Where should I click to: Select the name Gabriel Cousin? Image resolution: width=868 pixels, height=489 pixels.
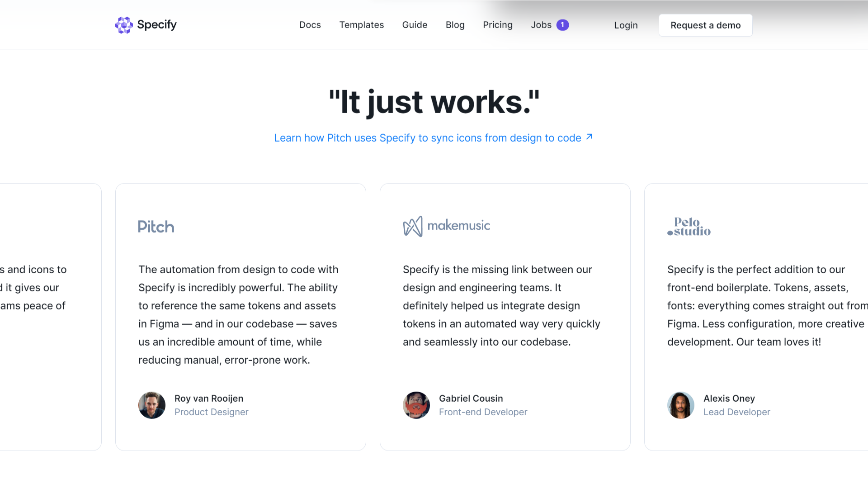471,399
